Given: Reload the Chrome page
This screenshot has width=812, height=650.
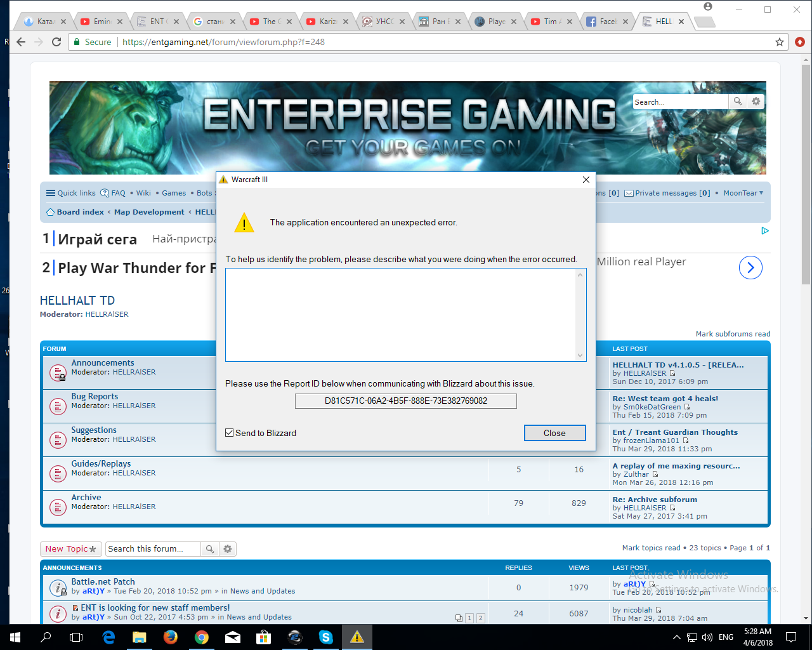Looking at the screenshot, I should pos(56,42).
